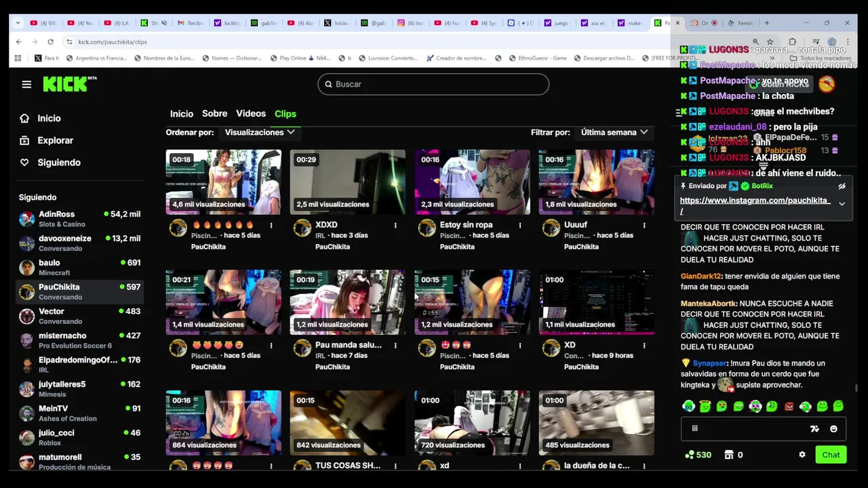Open the Chrome apps grid in bookmarks bar
The height and width of the screenshot is (488, 868).
tap(18, 58)
